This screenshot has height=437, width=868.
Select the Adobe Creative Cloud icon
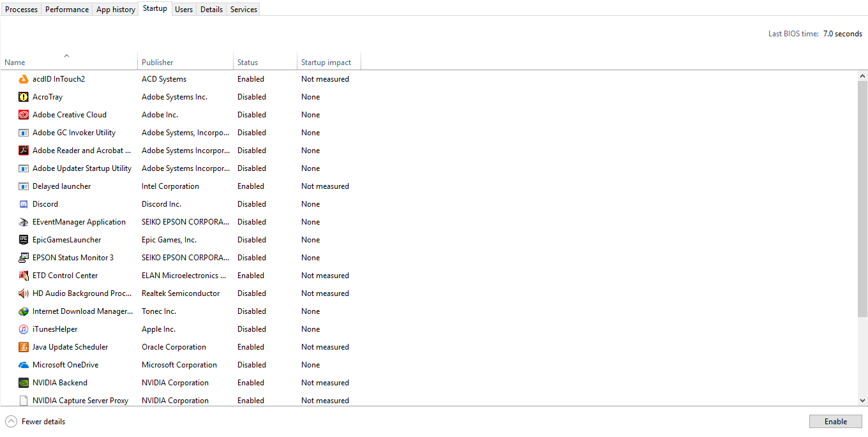24,115
